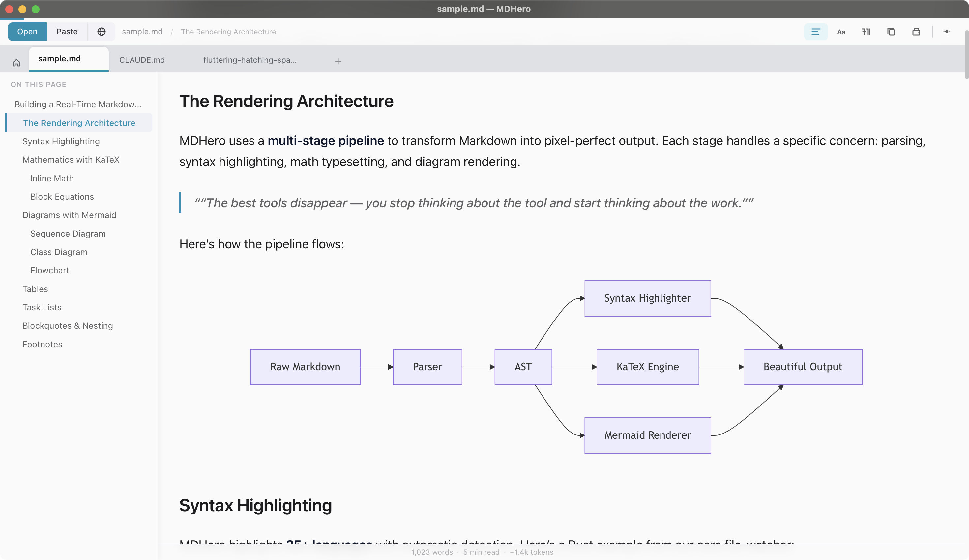
Task: Click the ON THIS PAGE sidebar header
Action: [39, 85]
